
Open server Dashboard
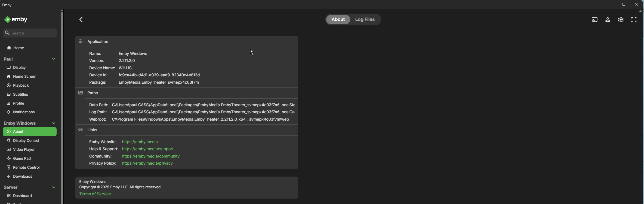(30, 196)
